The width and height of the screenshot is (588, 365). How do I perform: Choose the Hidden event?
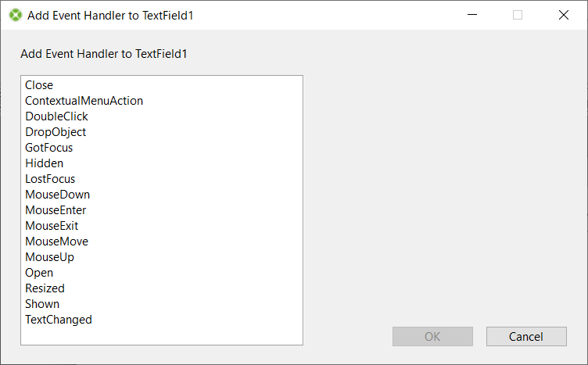44,163
